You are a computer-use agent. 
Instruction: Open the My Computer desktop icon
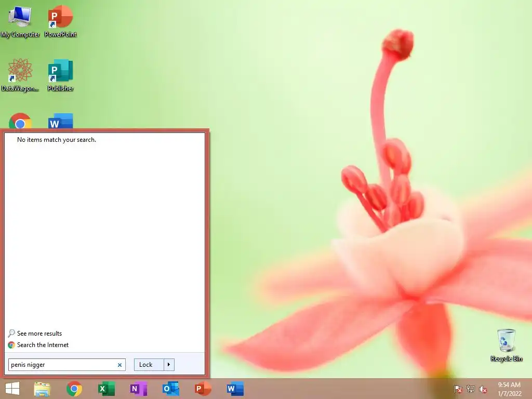coord(20,21)
